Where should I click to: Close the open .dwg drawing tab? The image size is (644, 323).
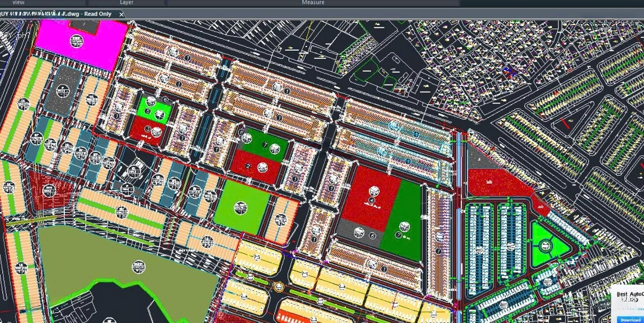[x=122, y=14]
